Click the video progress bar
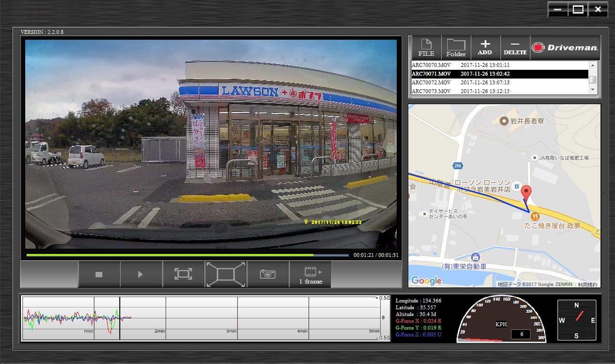615x364 pixels. click(x=187, y=255)
